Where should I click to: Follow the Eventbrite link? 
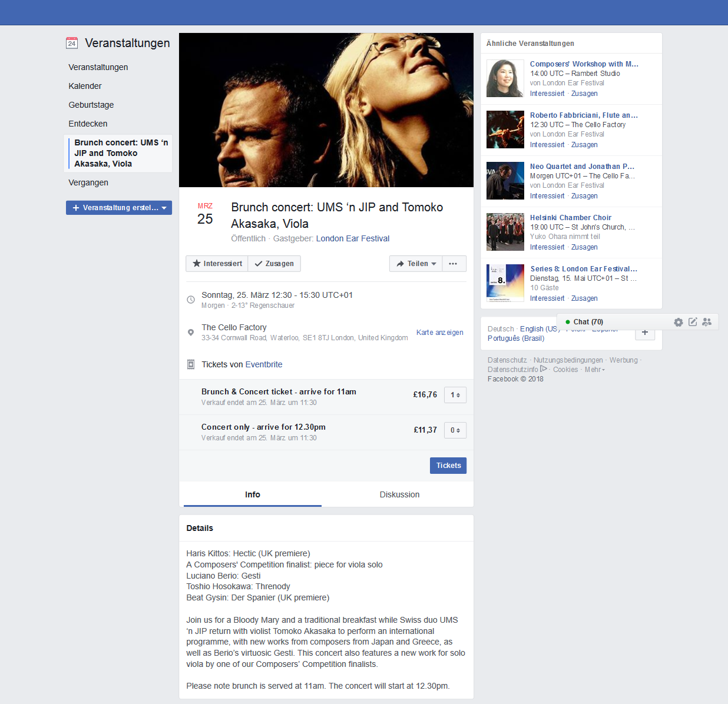[x=264, y=364]
